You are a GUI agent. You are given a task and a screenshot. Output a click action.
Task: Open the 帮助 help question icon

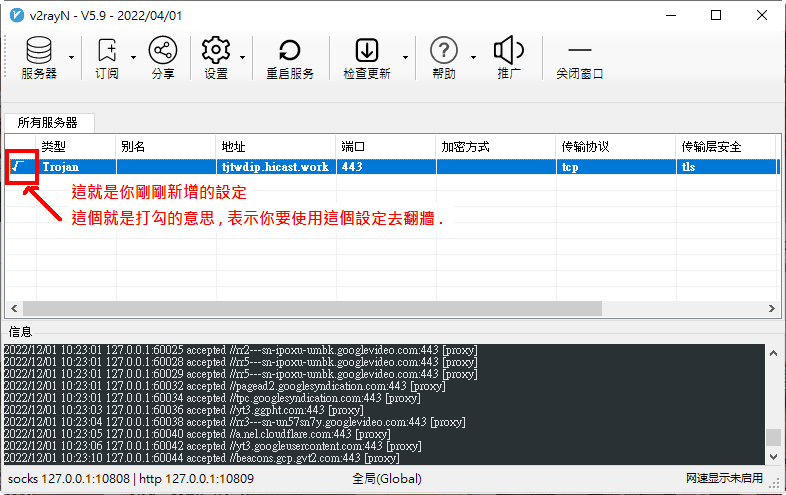tap(444, 51)
